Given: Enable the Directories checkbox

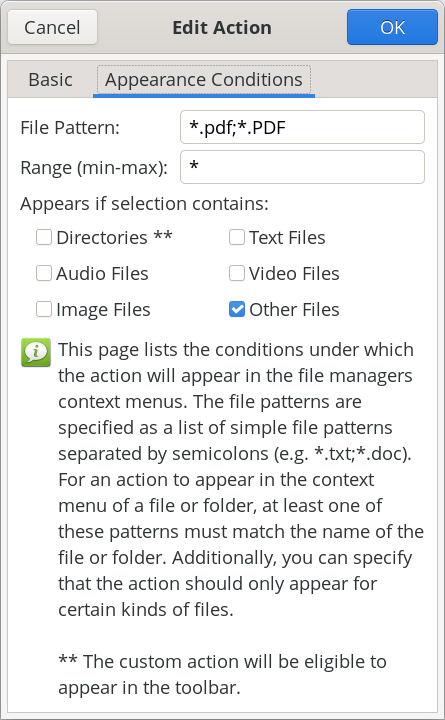Looking at the screenshot, I should pos(44,237).
